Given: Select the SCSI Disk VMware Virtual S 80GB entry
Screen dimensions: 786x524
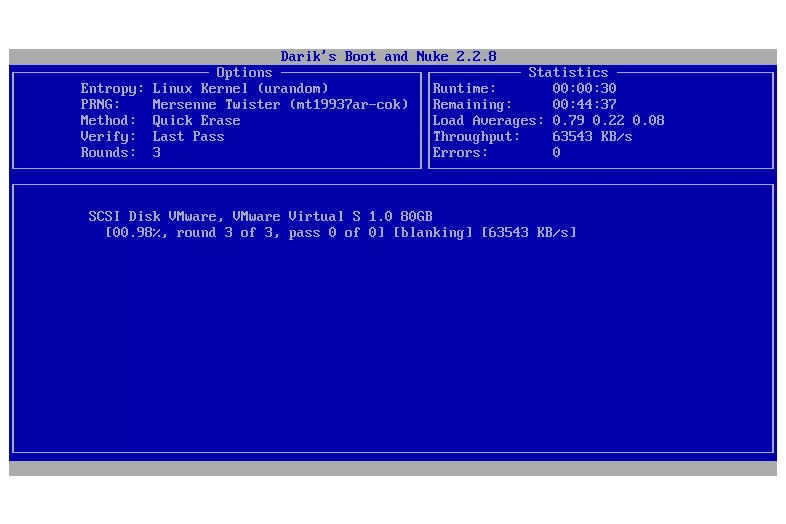Looking at the screenshot, I should 260,217.
